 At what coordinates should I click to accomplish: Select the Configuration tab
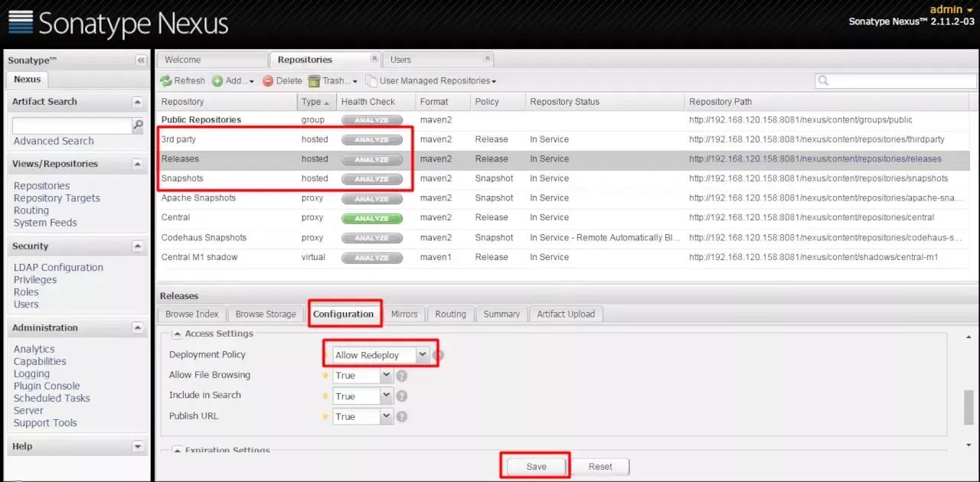pos(344,314)
